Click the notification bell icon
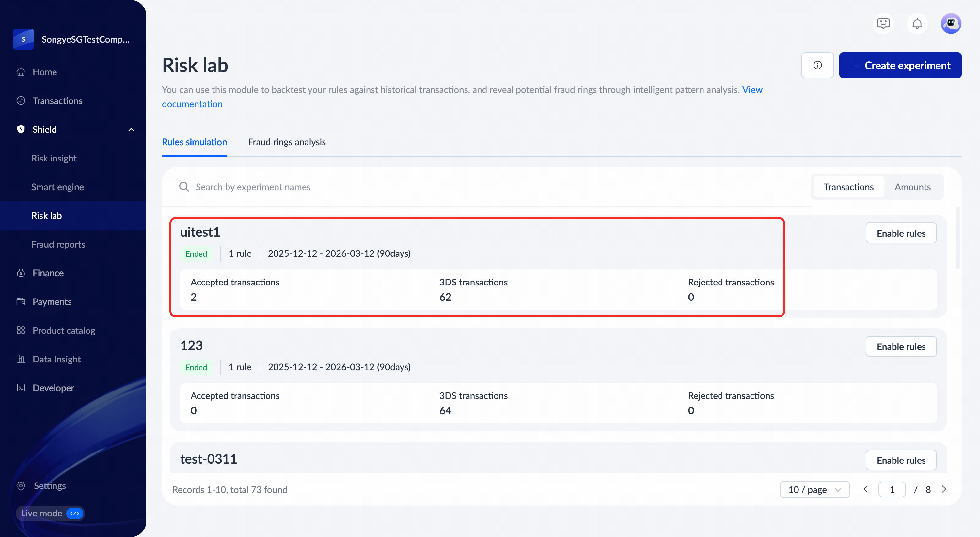 917,23
